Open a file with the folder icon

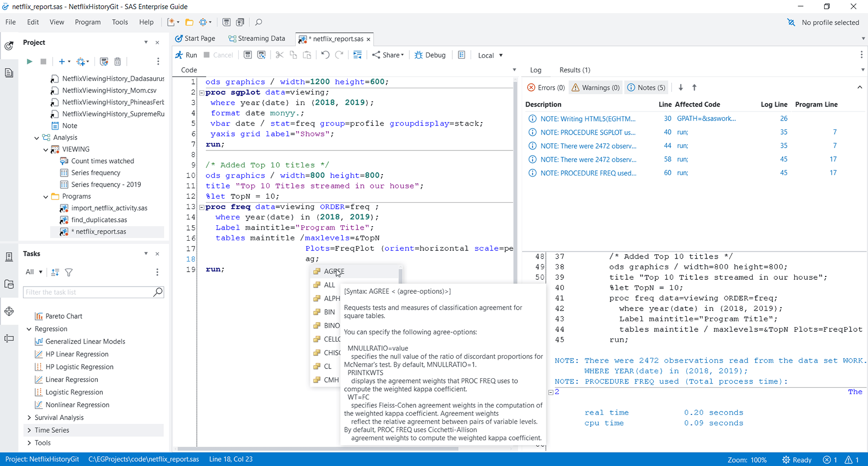189,22
